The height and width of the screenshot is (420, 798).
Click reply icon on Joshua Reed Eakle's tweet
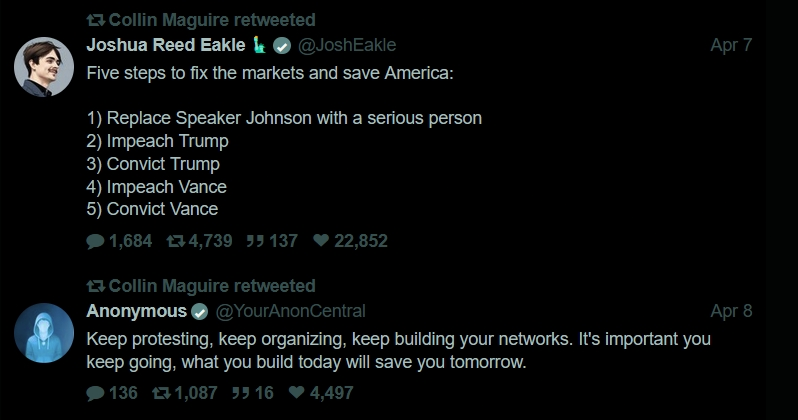pos(95,241)
